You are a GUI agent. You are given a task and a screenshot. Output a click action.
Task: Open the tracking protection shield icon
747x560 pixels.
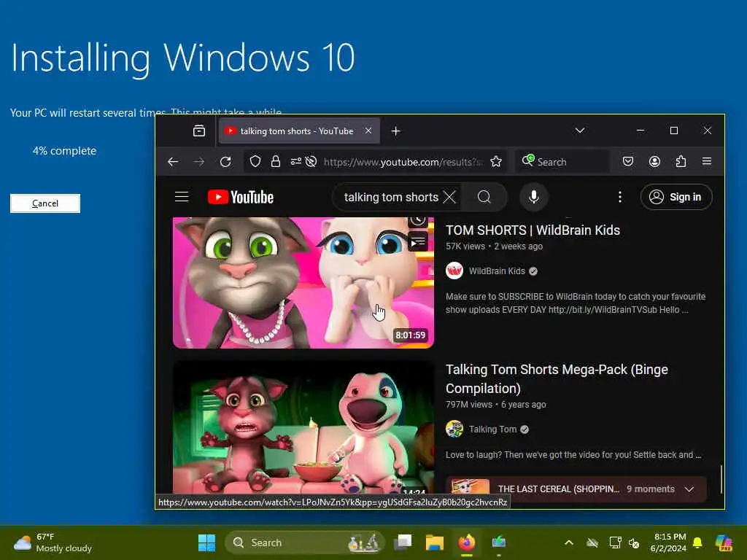pos(255,162)
